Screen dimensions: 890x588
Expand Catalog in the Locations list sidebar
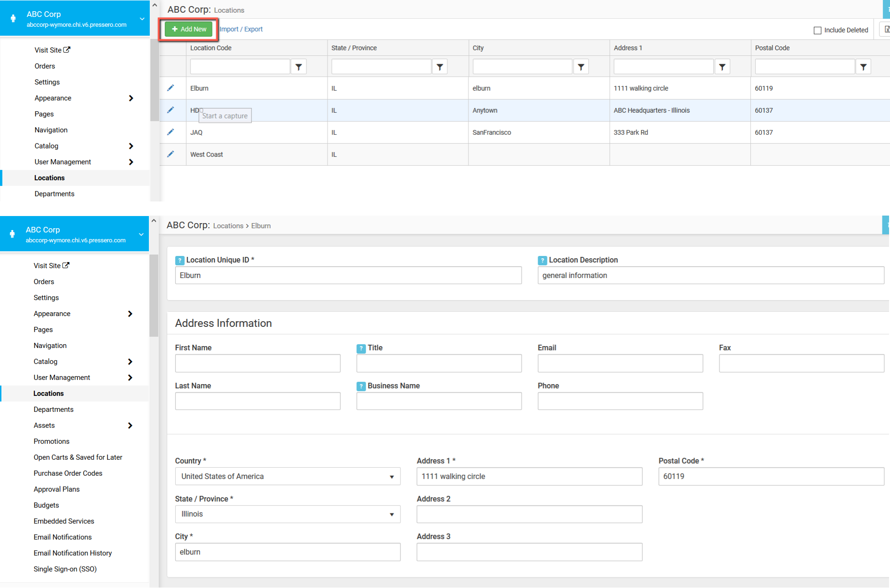(x=131, y=146)
